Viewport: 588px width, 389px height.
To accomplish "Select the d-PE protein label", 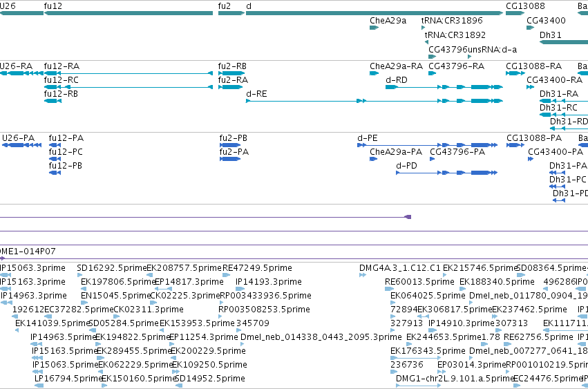I will click(367, 138).
